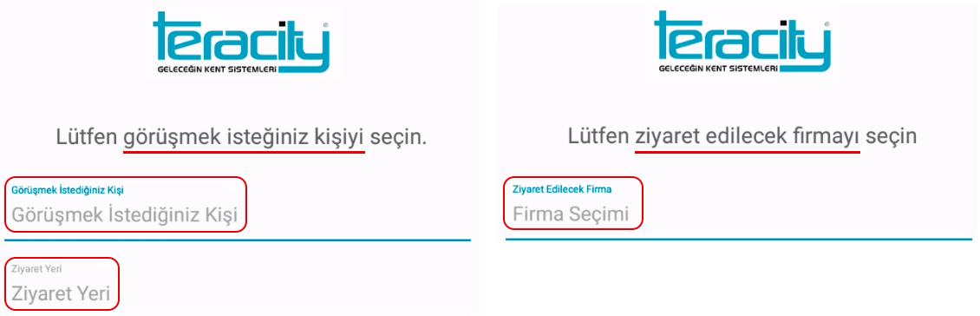Click the right logo's registered trademark symbol
Image resolution: width=980 pixels, height=316 pixels.
[826, 24]
